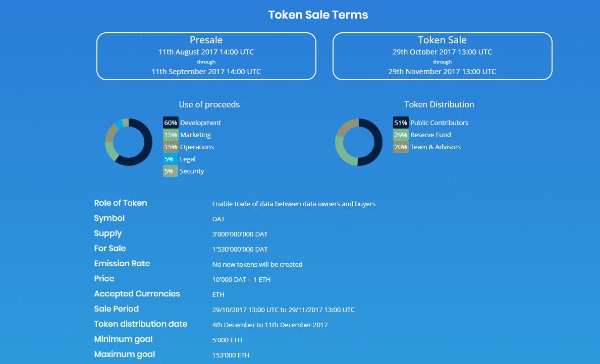Click the supply value 3'000'000'000 DAT

coord(240,234)
